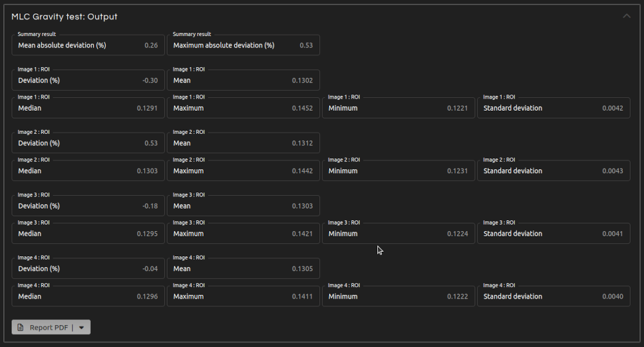Click Image 3 Standard deviation value 0.0041
The width and height of the screenshot is (644, 347).
coord(612,234)
